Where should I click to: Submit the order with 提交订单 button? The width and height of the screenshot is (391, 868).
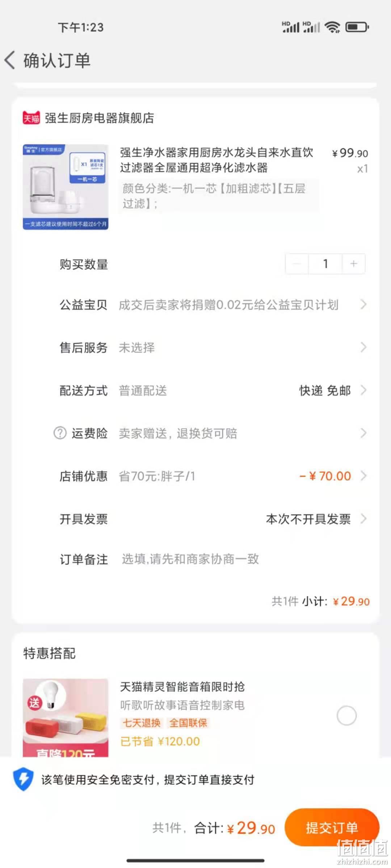332,827
